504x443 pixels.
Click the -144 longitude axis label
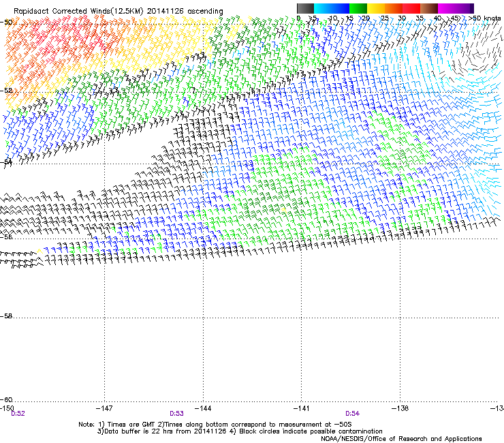pos(203,408)
